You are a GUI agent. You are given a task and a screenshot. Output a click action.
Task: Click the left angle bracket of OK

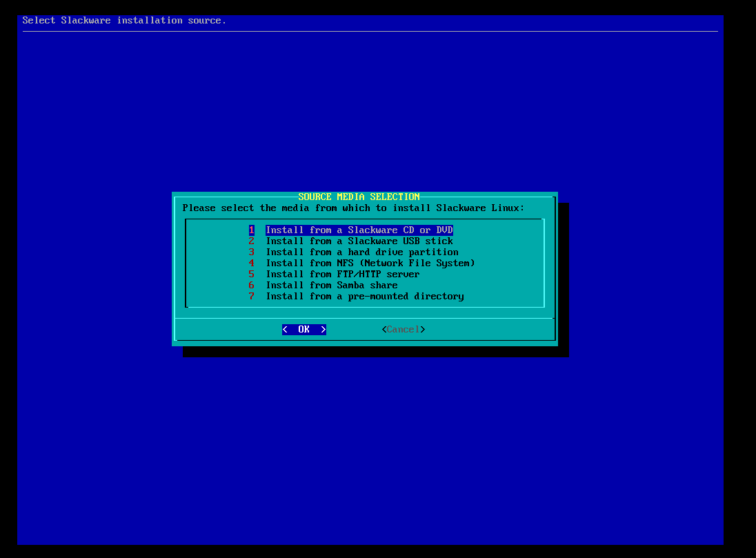click(285, 330)
